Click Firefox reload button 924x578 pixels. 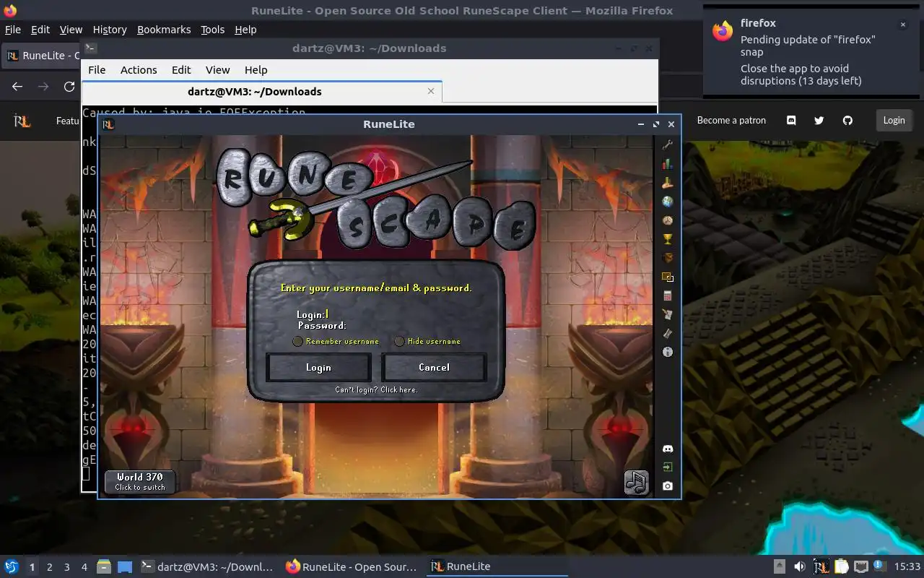[x=69, y=87]
